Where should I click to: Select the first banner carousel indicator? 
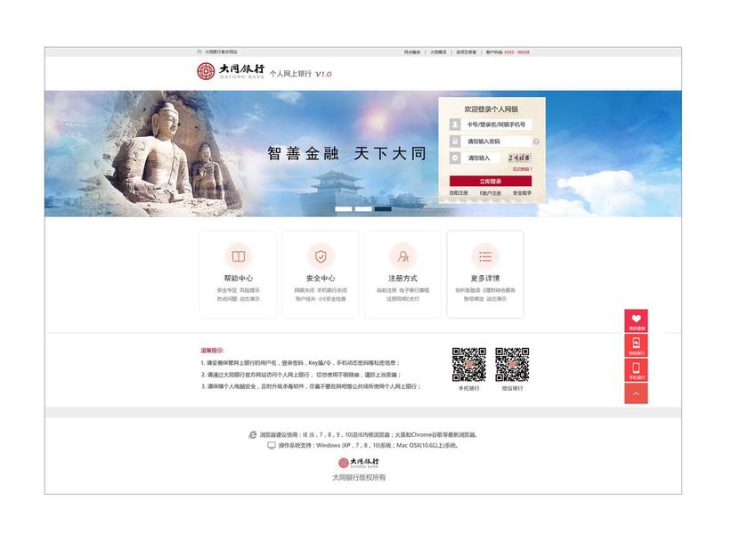pyautogui.click(x=344, y=208)
